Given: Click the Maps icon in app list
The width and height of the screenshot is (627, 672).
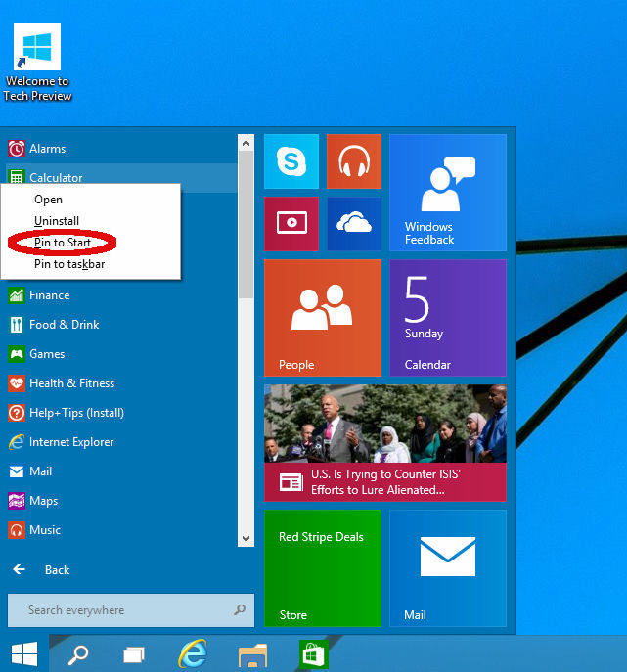Looking at the screenshot, I should point(17,501).
